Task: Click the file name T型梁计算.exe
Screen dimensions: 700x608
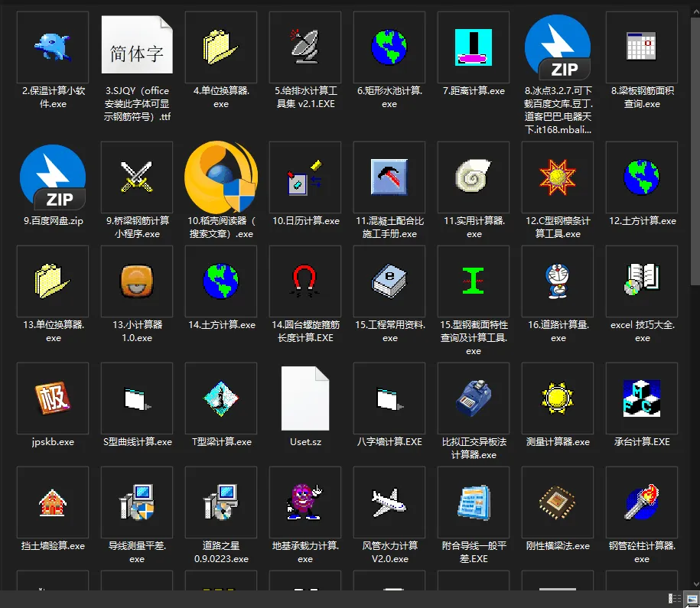Action: (221, 442)
